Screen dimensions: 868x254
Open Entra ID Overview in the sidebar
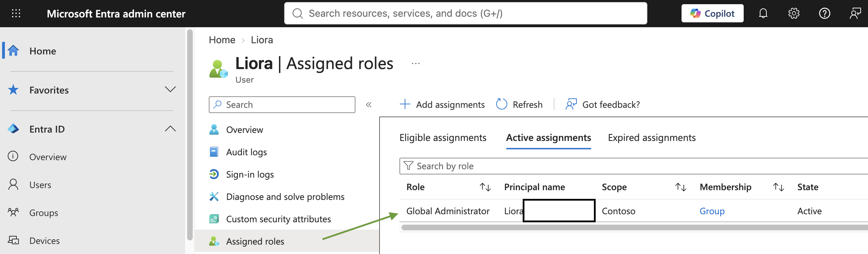coord(48,157)
